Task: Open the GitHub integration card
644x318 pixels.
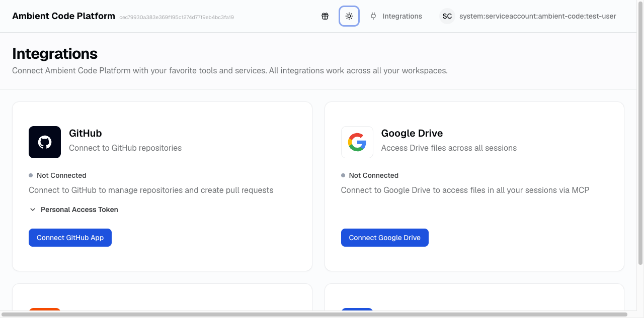Action: [x=162, y=186]
